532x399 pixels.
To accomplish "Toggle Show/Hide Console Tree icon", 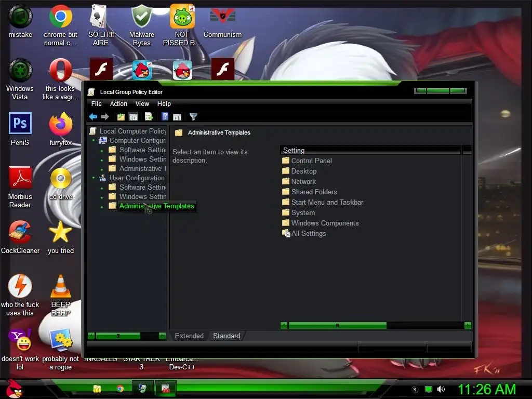I will point(134,117).
